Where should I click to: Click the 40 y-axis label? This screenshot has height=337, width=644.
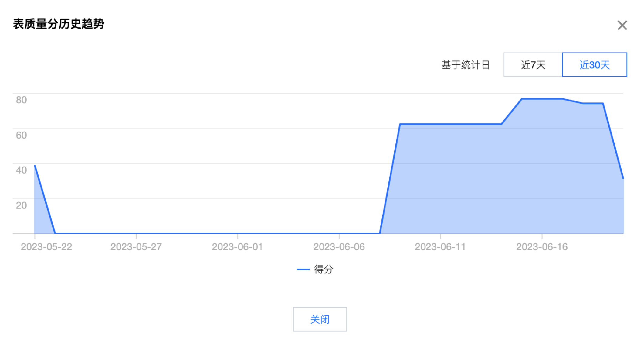(21, 170)
